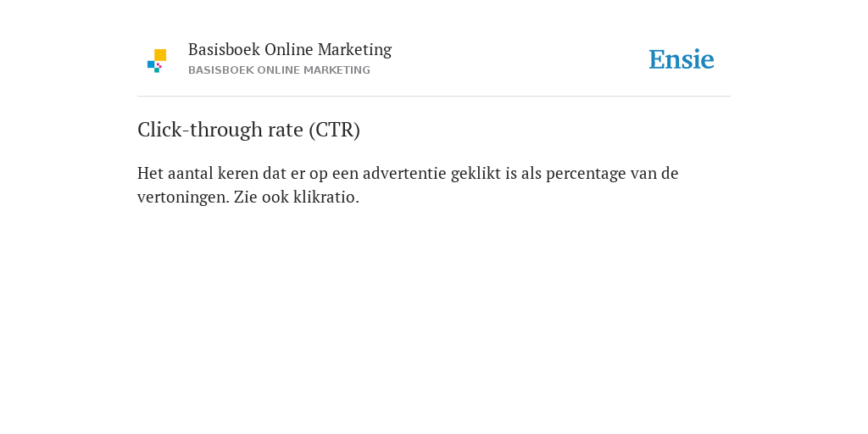Screen dimensions: 868x434
Task: Click the teal square in the book logo
Action: coord(157,70)
